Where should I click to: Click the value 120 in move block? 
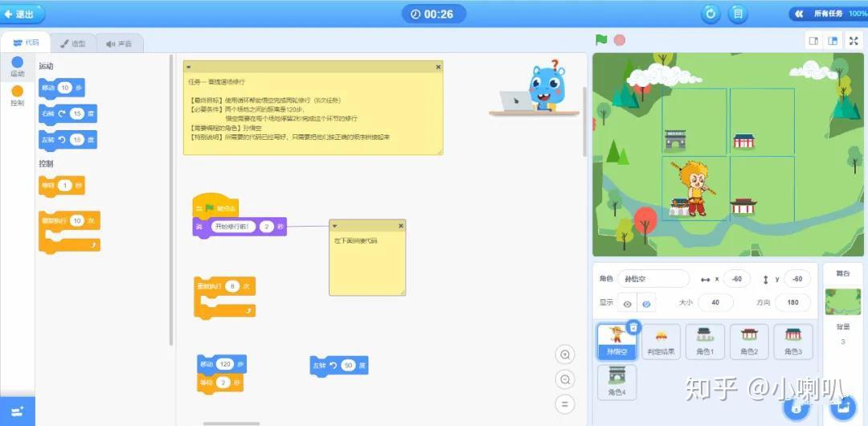(x=224, y=364)
